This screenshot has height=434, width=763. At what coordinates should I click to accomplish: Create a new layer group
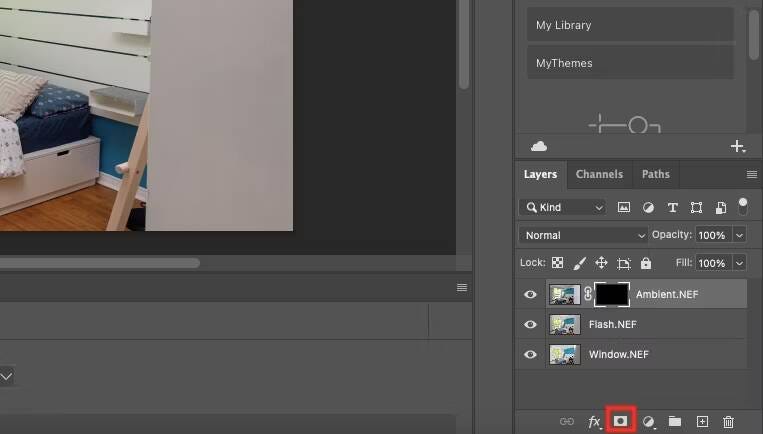[x=675, y=422]
